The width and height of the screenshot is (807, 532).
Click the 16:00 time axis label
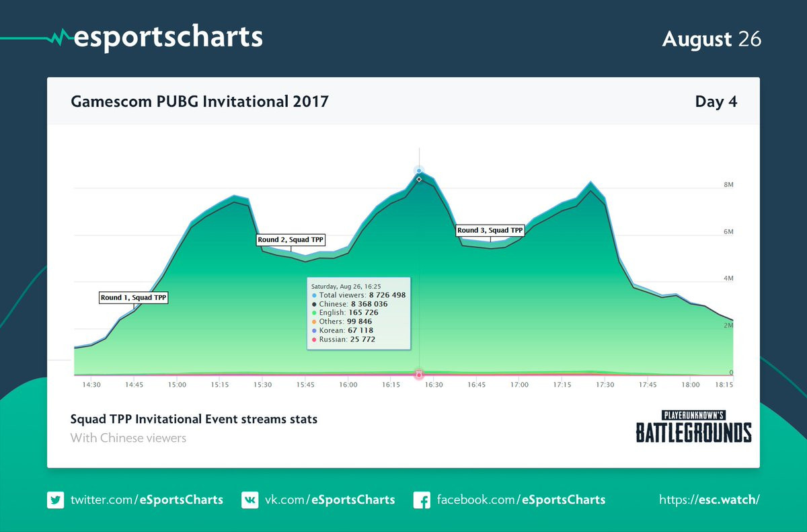pyautogui.click(x=348, y=385)
